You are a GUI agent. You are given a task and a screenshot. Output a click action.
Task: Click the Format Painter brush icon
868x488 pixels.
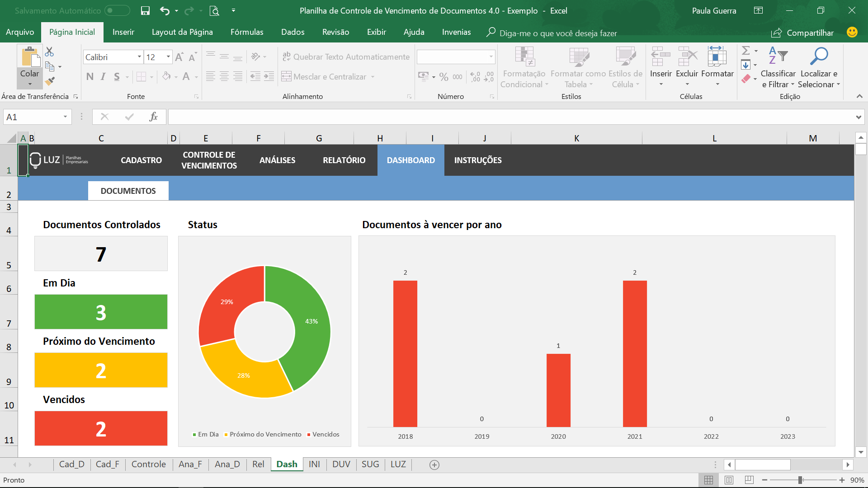50,81
